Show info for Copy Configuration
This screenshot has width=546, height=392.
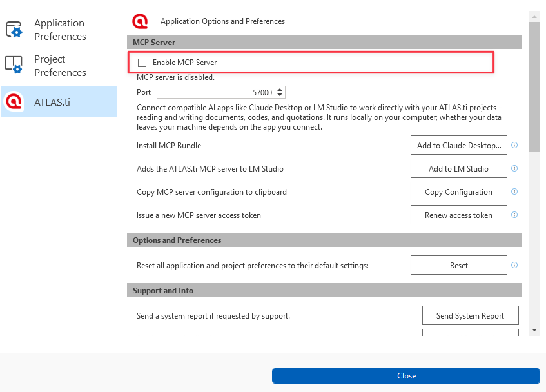click(x=514, y=191)
